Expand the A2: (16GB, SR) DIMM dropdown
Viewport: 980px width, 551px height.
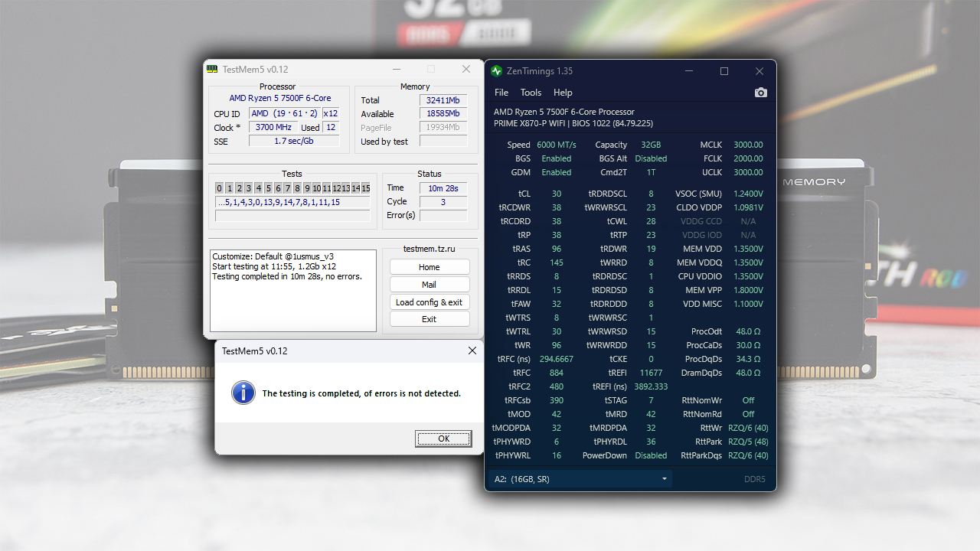[581, 479]
